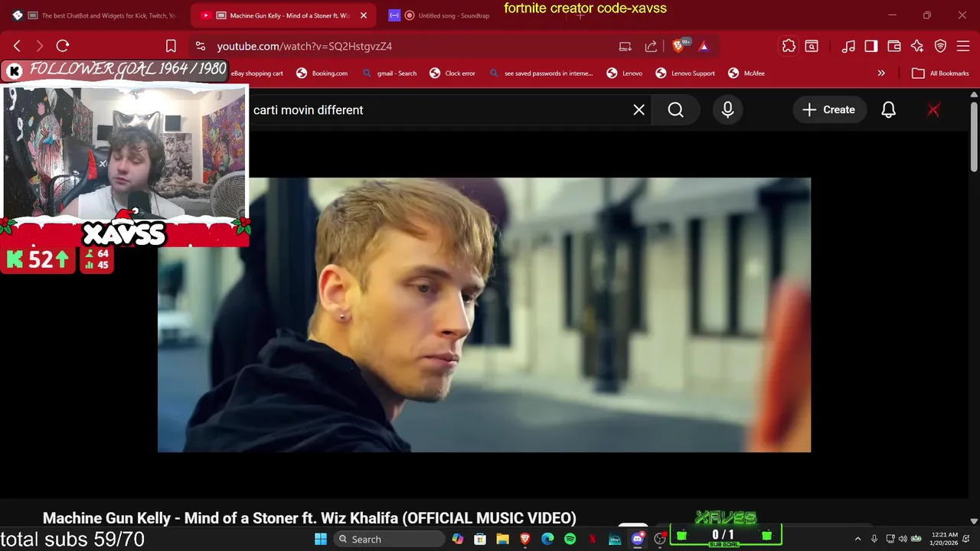Bookmark this page with the bookmark icon

click(x=171, y=46)
